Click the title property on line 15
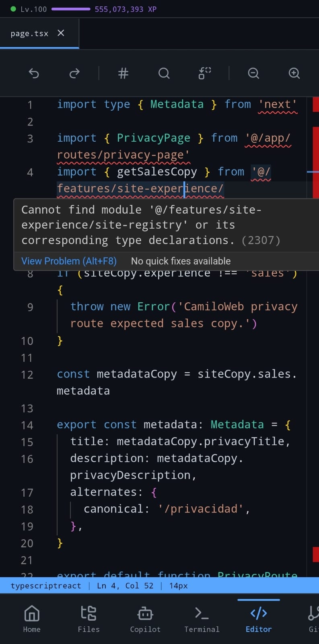 86,442
